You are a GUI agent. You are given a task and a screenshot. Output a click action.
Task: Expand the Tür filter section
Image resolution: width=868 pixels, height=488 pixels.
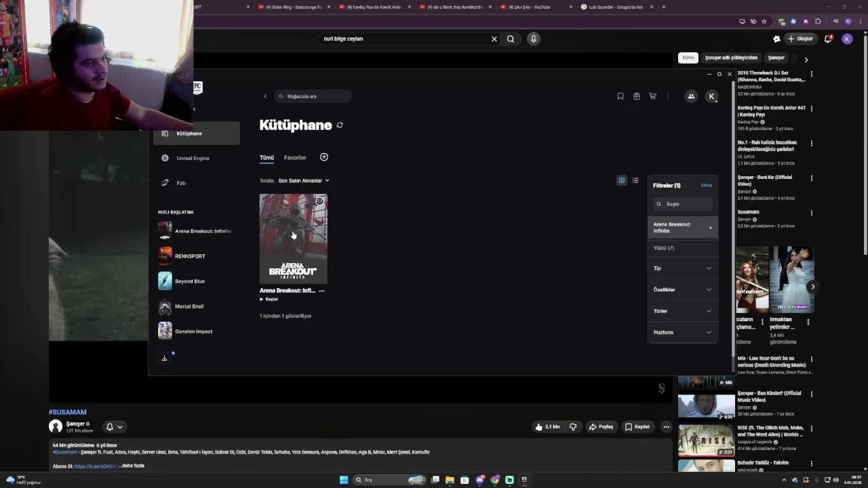(683, 268)
